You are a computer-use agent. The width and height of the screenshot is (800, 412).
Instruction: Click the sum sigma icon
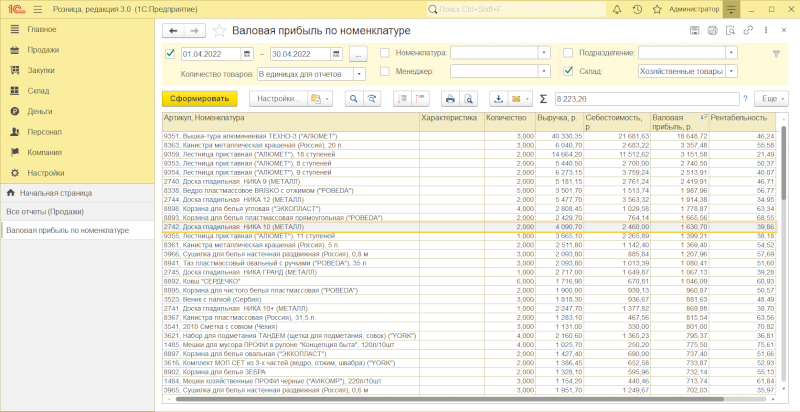tap(544, 99)
